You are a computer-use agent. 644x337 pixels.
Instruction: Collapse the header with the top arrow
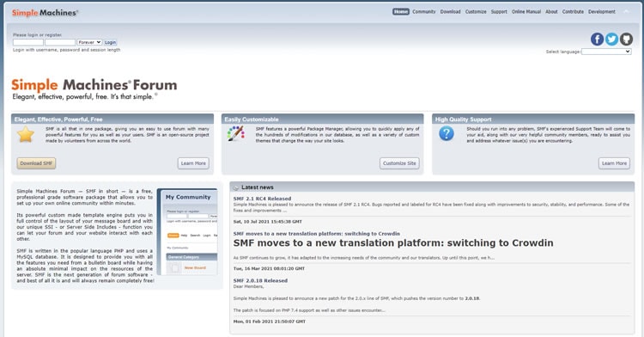click(x=626, y=11)
